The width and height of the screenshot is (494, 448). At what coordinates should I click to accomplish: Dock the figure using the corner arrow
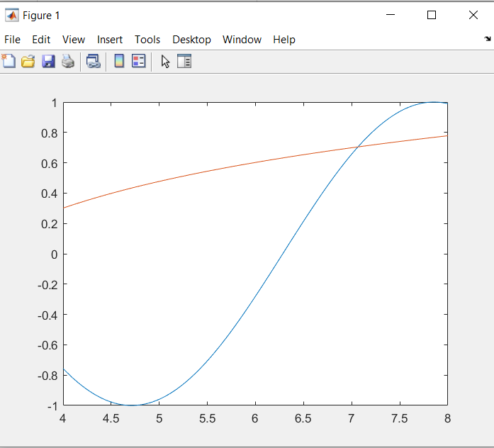point(488,39)
